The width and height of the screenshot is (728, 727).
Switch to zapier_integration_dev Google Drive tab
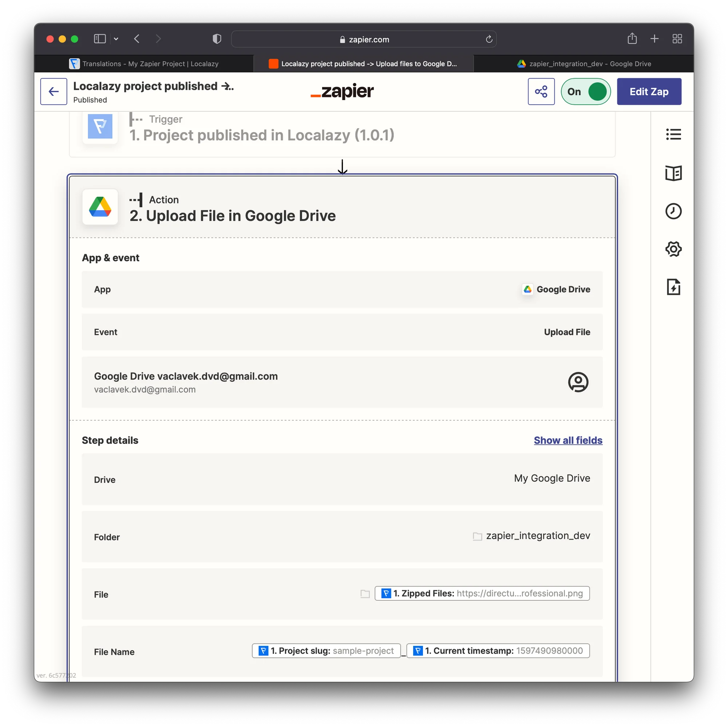click(x=584, y=64)
